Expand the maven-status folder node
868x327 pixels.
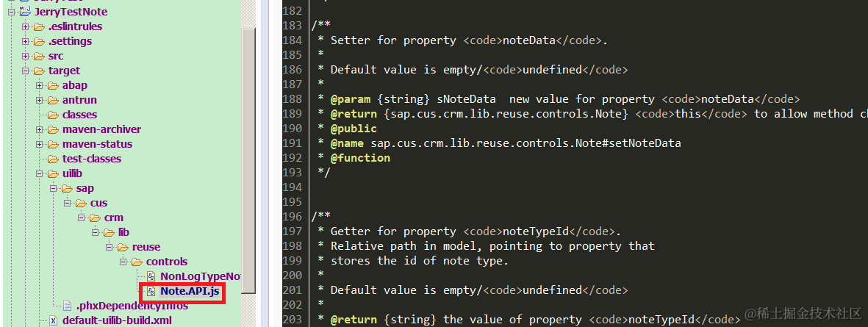[39, 145]
